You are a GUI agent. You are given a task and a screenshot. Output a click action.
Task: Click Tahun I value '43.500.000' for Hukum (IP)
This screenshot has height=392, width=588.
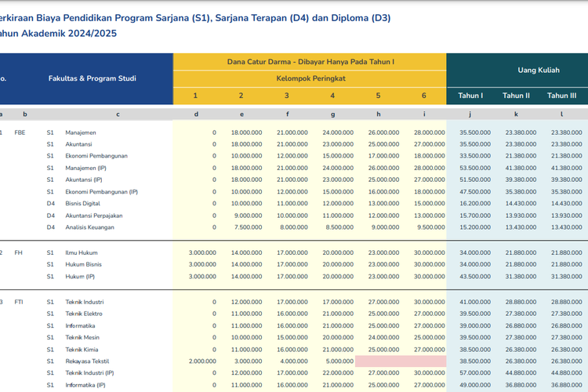(x=475, y=277)
